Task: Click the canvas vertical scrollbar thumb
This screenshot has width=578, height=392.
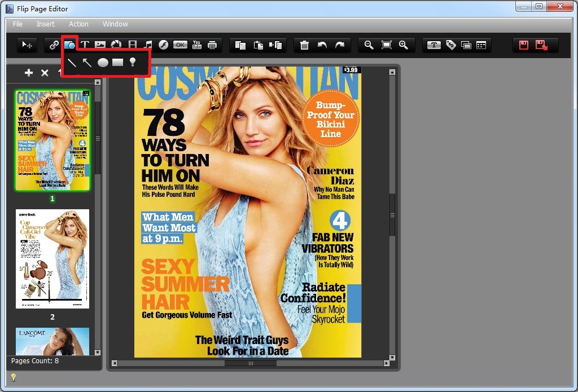Action: [392, 215]
